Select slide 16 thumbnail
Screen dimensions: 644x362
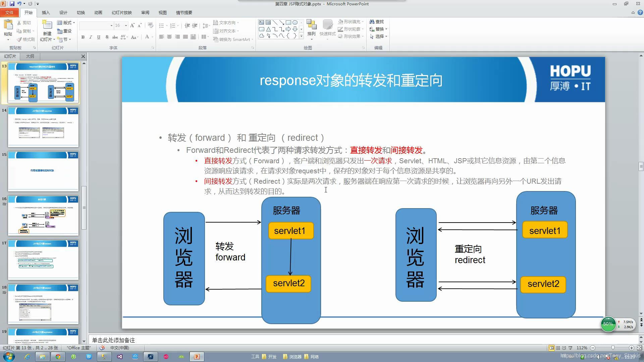43,215
